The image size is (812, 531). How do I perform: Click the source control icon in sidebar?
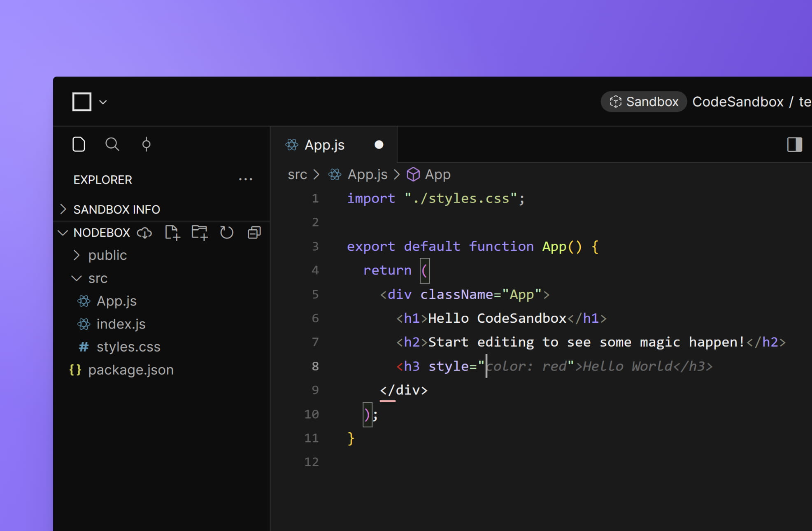(x=146, y=144)
